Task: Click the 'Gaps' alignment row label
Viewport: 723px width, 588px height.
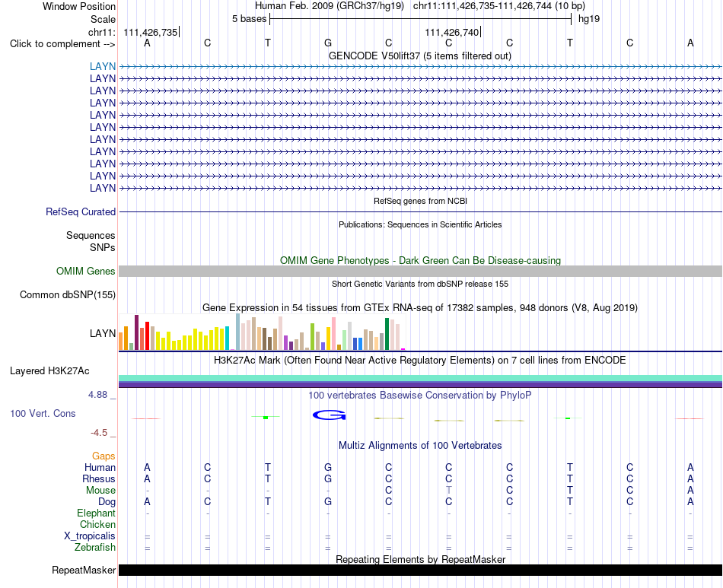Action: pos(104,456)
